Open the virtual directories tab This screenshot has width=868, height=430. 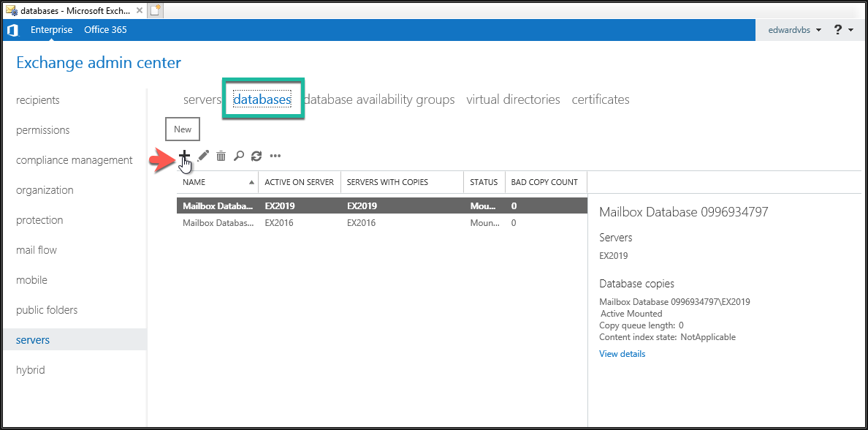pyautogui.click(x=513, y=99)
